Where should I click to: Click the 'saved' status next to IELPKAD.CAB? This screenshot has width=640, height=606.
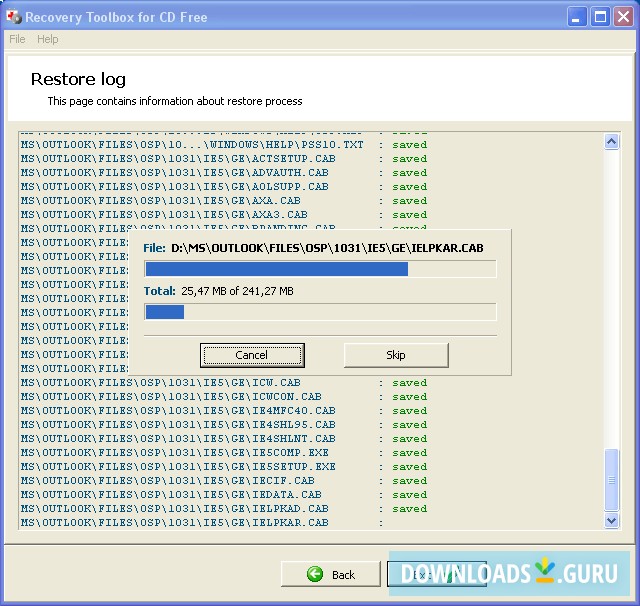[410, 509]
